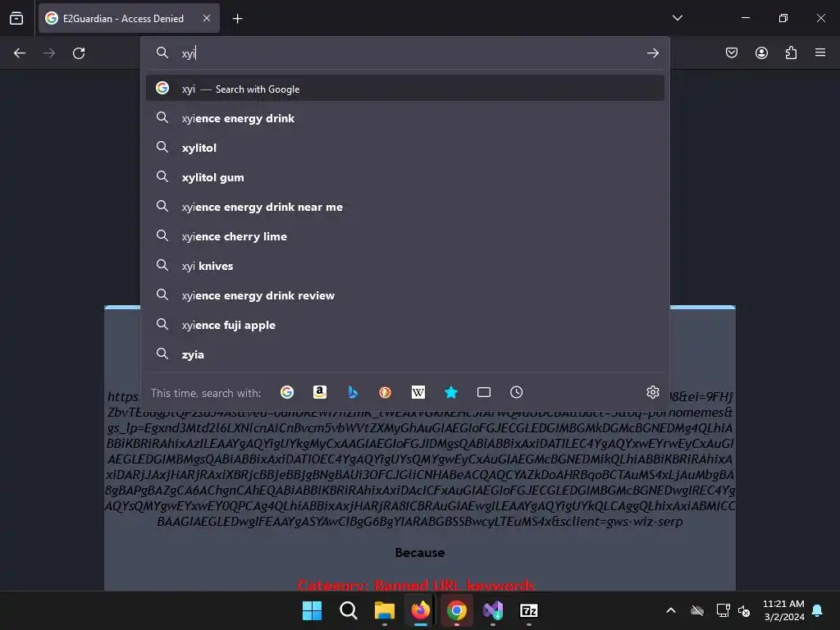Open Windows Start menu
Screen dimensions: 840x630
(312, 610)
